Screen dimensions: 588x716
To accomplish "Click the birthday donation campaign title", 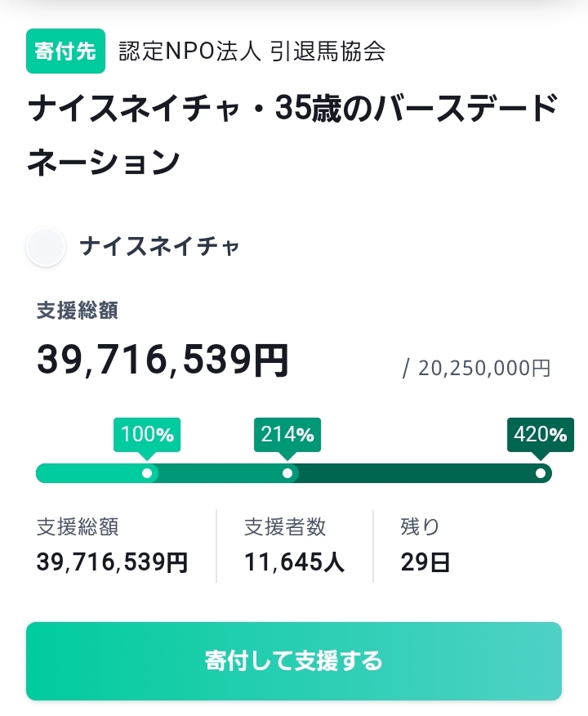I will tap(292, 135).
